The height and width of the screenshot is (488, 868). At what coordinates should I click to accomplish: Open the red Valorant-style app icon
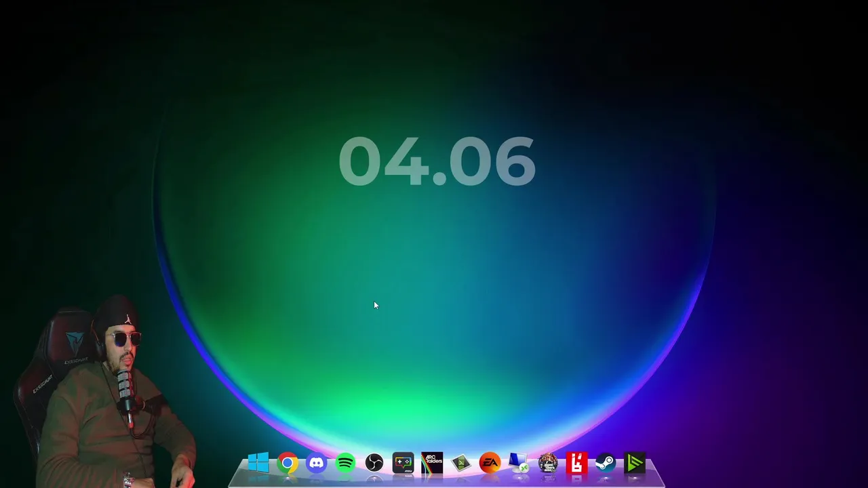(576, 464)
